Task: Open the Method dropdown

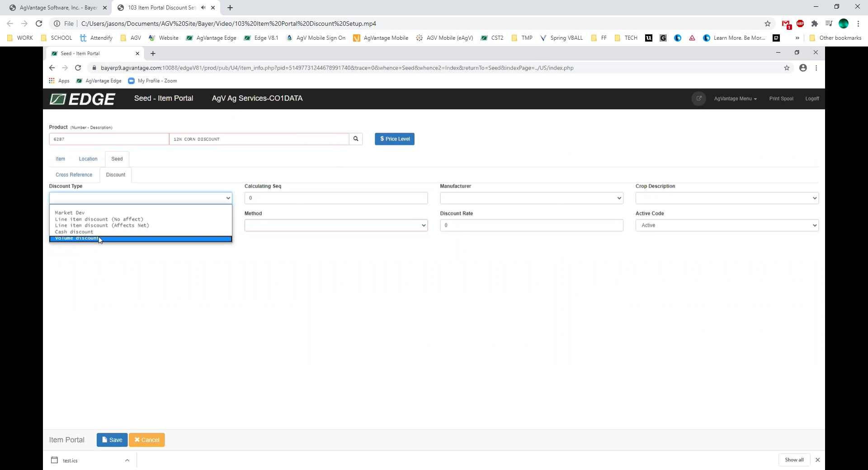Action: coord(336,225)
